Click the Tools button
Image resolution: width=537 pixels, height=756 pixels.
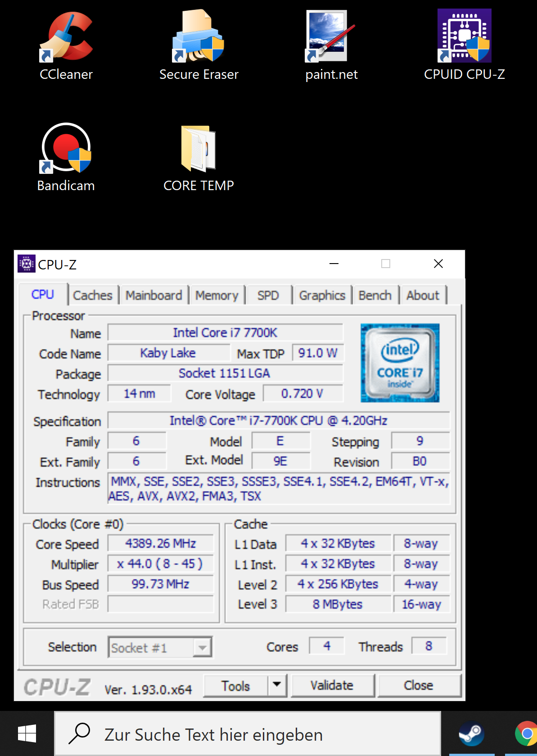click(236, 686)
